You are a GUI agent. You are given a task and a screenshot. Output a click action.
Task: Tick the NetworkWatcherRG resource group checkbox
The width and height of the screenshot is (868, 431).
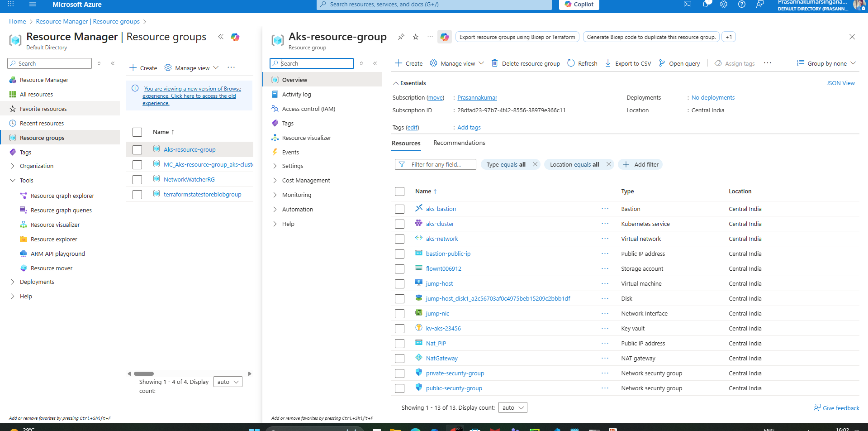pyautogui.click(x=138, y=180)
